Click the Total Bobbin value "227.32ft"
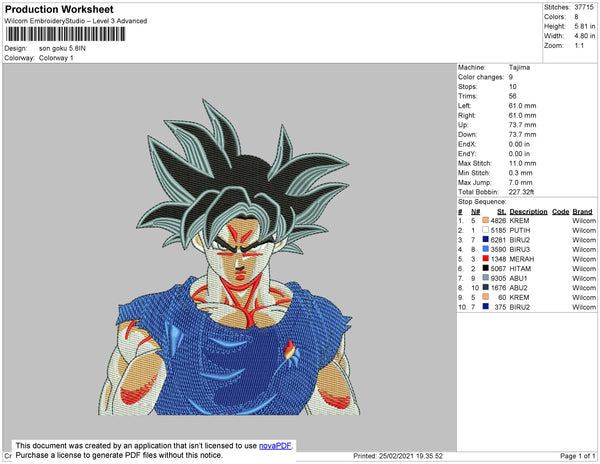The image size is (600, 464). 521,192
